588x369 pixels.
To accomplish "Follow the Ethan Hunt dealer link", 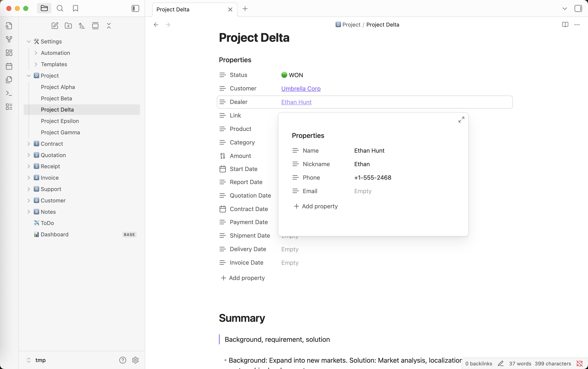I will (296, 102).
